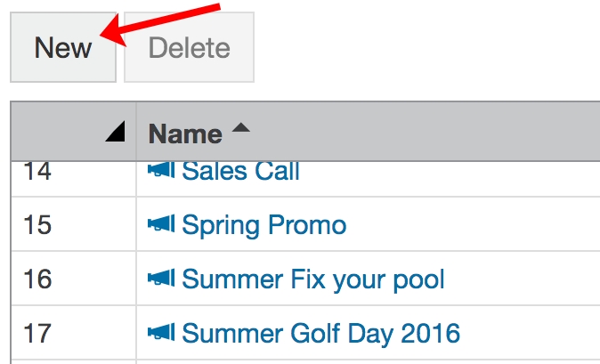This screenshot has width=600, height=364.
Task: Open the Spring Promo campaign link
Action: point(264,225)
